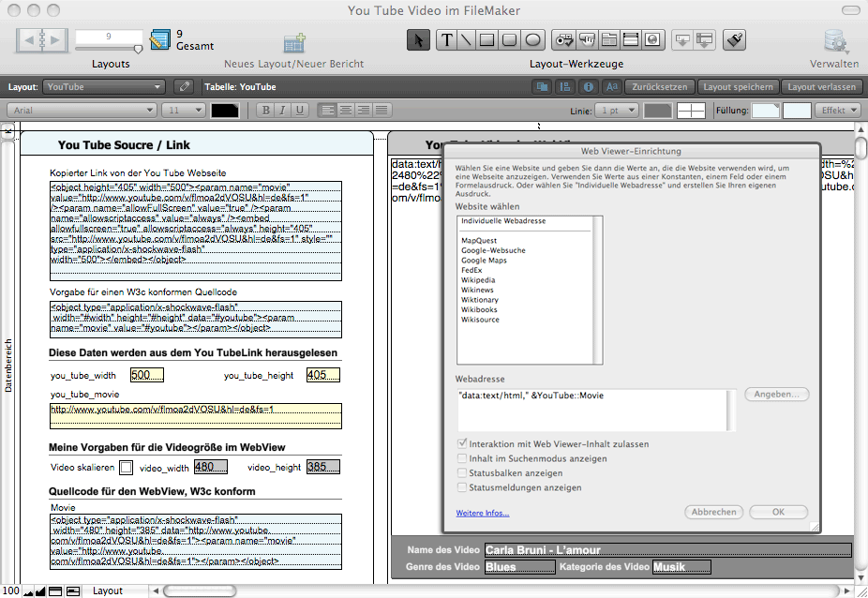Pick the Line drawing tool
The height and width of the screenshot is (598, 868).
[465, 40]
